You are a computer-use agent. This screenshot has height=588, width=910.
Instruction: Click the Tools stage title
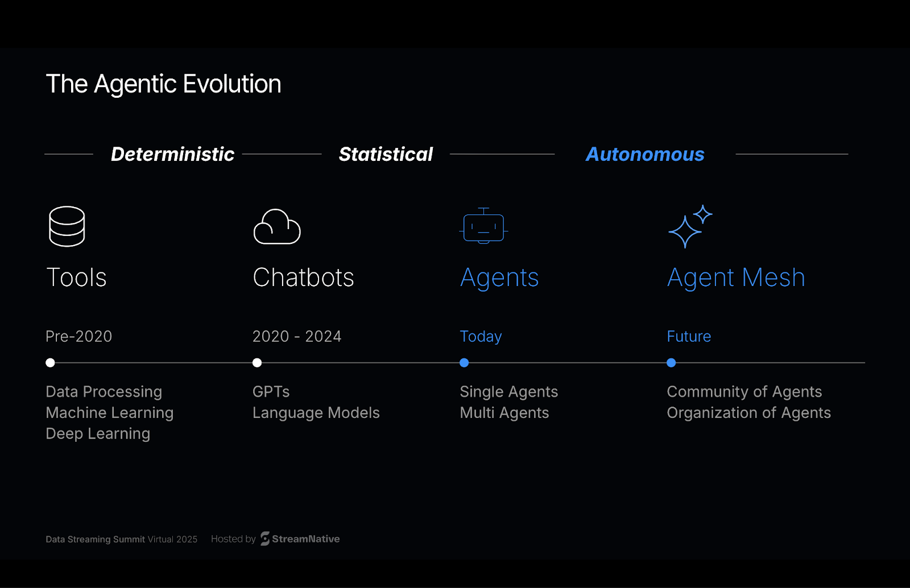pyautogui.click(x=76, y=278)
